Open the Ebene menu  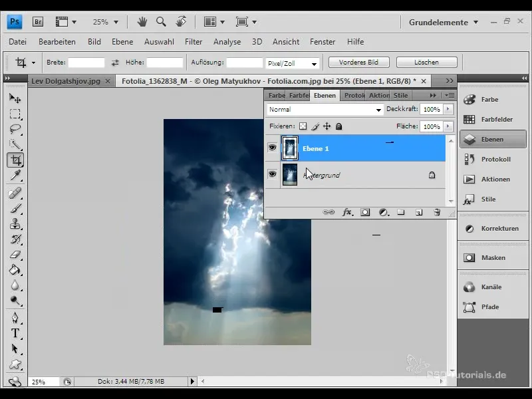[122, 42]
